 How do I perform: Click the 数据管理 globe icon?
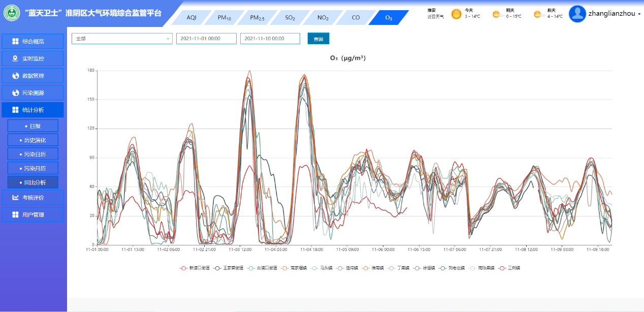pyautogui.click(x=16, y=76)
